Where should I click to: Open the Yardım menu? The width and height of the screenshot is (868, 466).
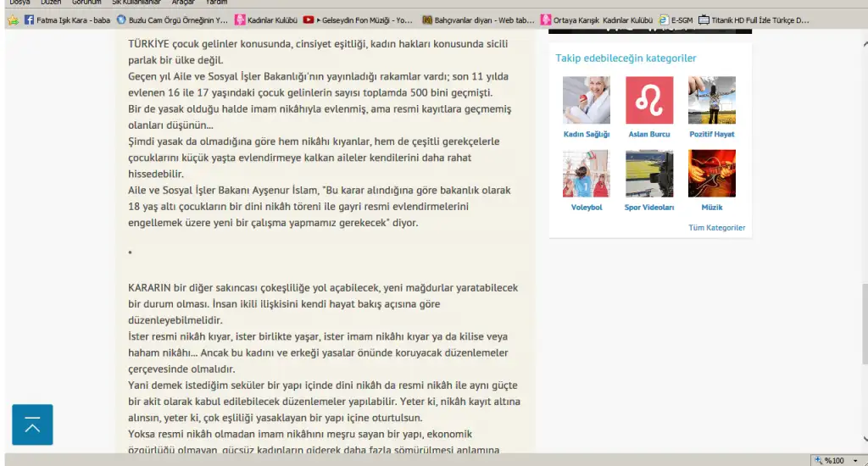216,3
